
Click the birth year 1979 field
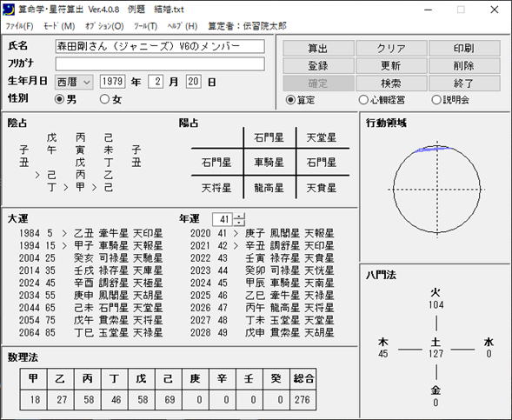pyautogui.click(x=112, y=82)
